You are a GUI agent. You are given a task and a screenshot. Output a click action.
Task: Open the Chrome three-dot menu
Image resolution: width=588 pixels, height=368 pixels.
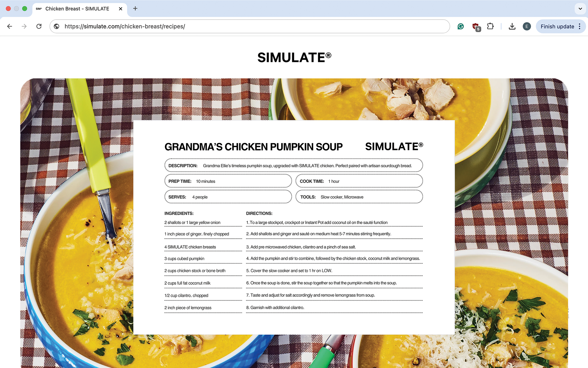pyautogui.click(x=580, y=26)
